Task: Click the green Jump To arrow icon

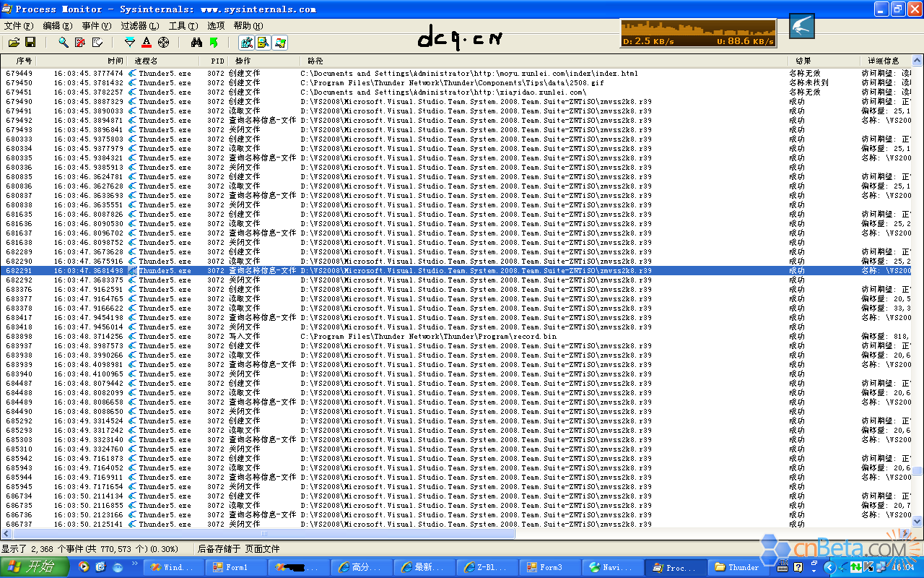Action: click(213, 43)
